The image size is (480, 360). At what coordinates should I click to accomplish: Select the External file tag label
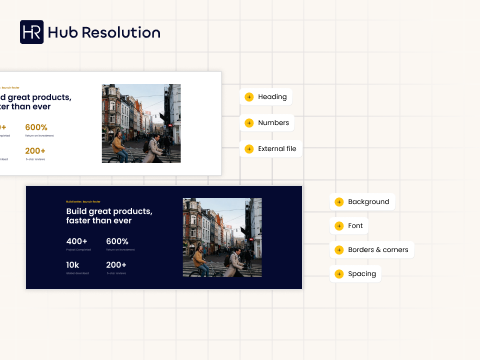[x=277, y=149]
